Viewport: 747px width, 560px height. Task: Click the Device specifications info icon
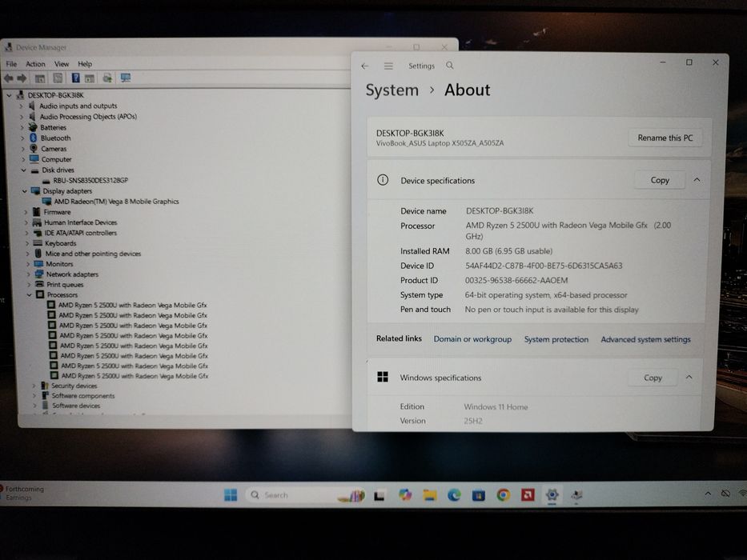tap(383, 180)
